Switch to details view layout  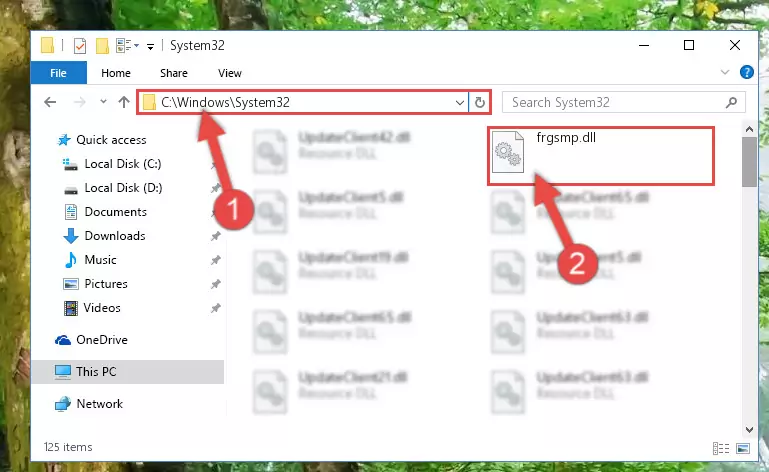click(x=720, y=448)
